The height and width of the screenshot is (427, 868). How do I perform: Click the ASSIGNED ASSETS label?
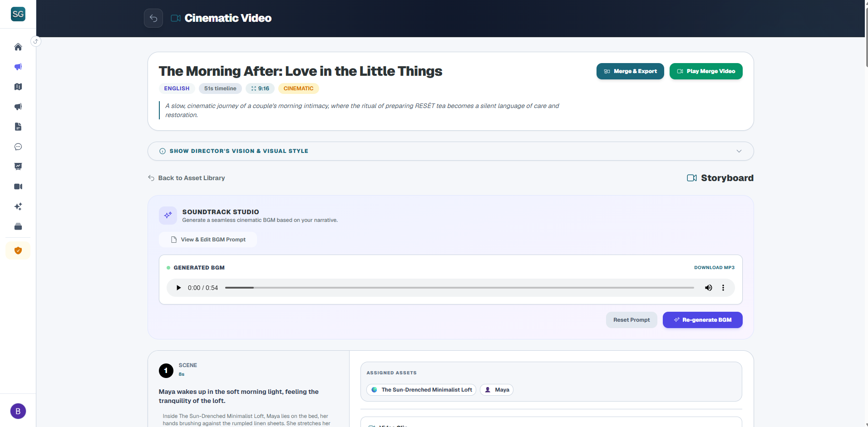click(391, 373)
